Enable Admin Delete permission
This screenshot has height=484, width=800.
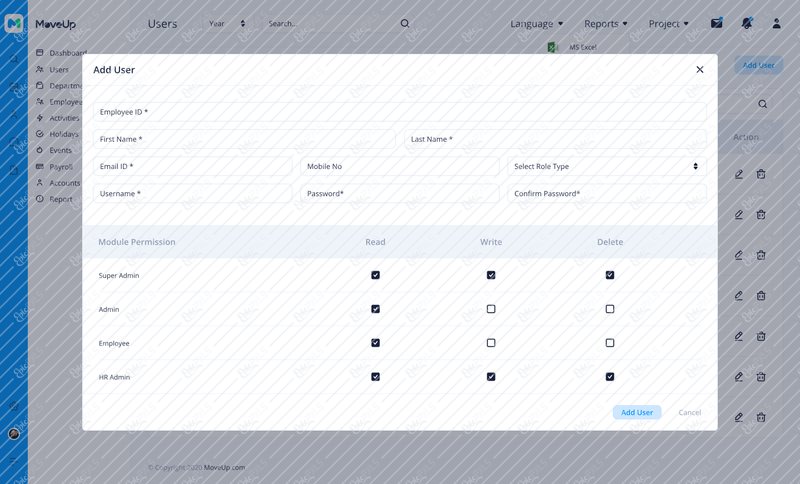click(610, 309)
